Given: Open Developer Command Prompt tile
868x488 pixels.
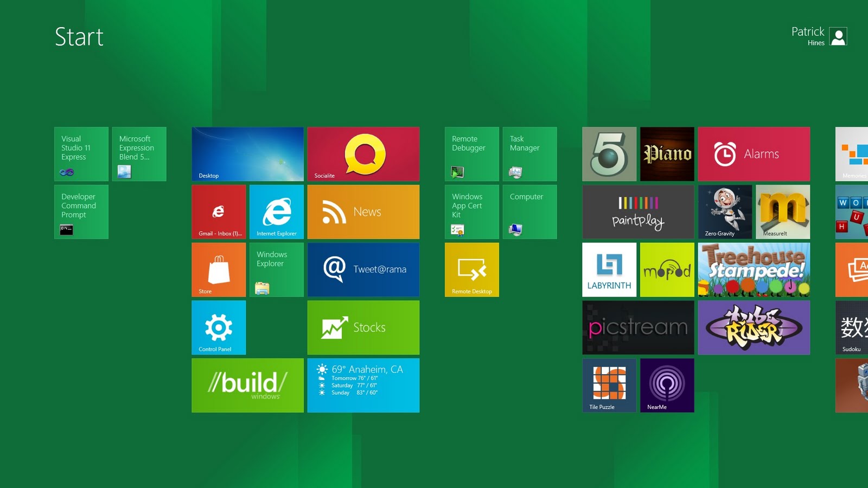Looking at the screenshot, I should (81, 212).
